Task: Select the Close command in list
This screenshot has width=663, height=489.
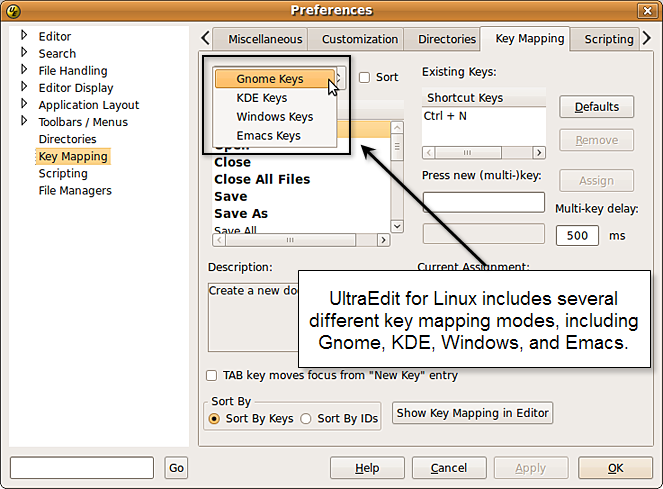Action: (x=301, y=162)
